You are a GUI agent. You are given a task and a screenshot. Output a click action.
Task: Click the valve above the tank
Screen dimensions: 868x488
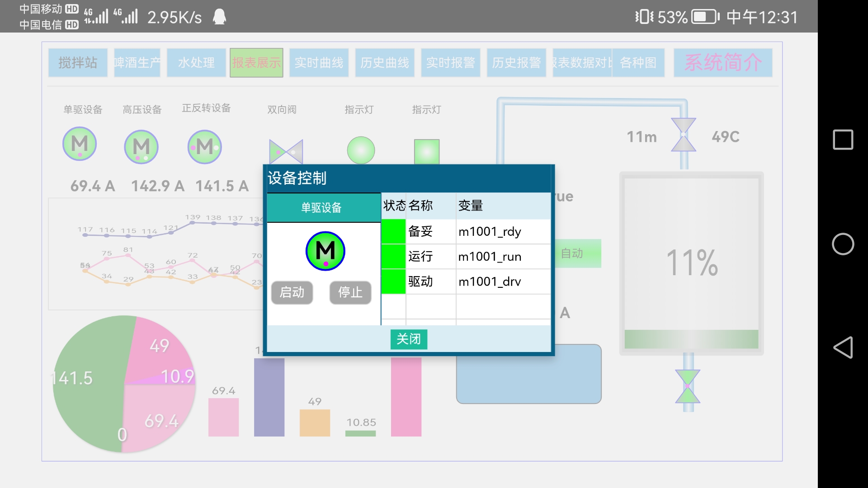tap(684, 135)
